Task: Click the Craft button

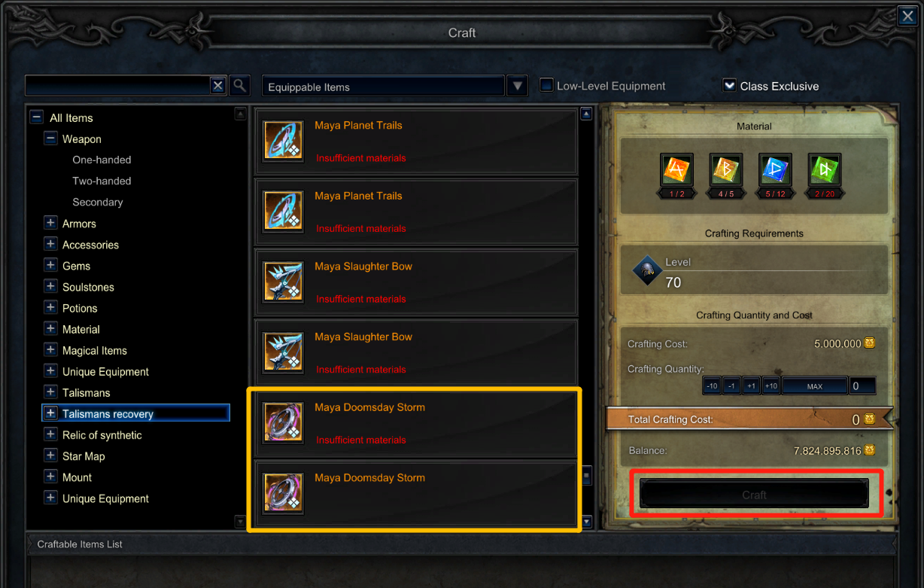Action: point(754,495)
